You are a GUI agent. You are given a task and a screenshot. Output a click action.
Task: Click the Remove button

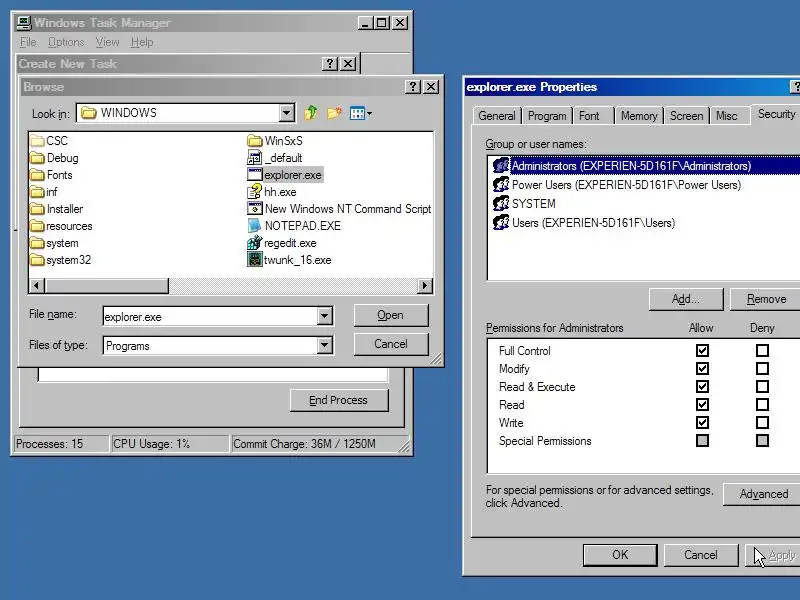point(766,299)
